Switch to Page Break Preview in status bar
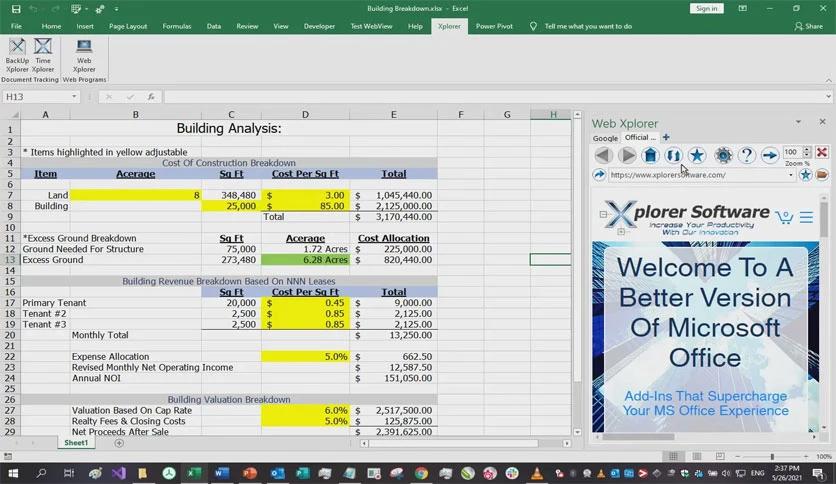 (720, 456)
